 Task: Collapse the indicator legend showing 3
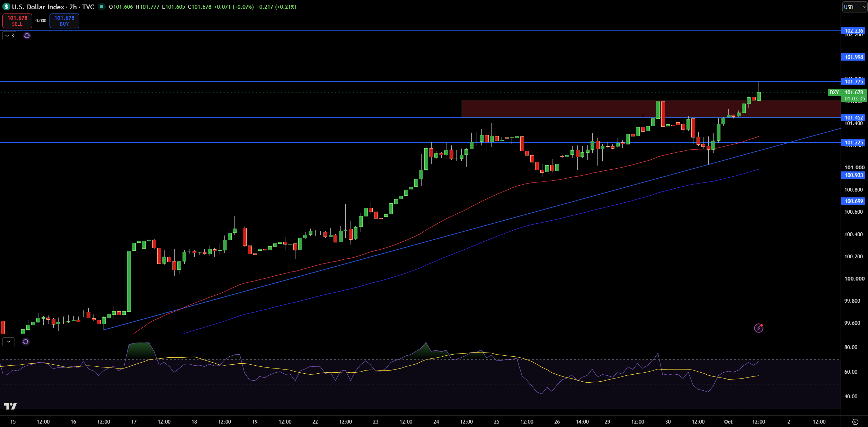[x=9, y=36]
